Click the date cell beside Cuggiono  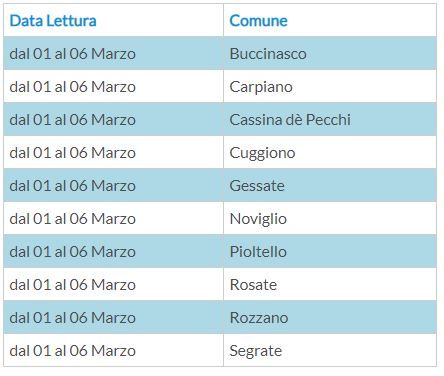click(113, 152)
